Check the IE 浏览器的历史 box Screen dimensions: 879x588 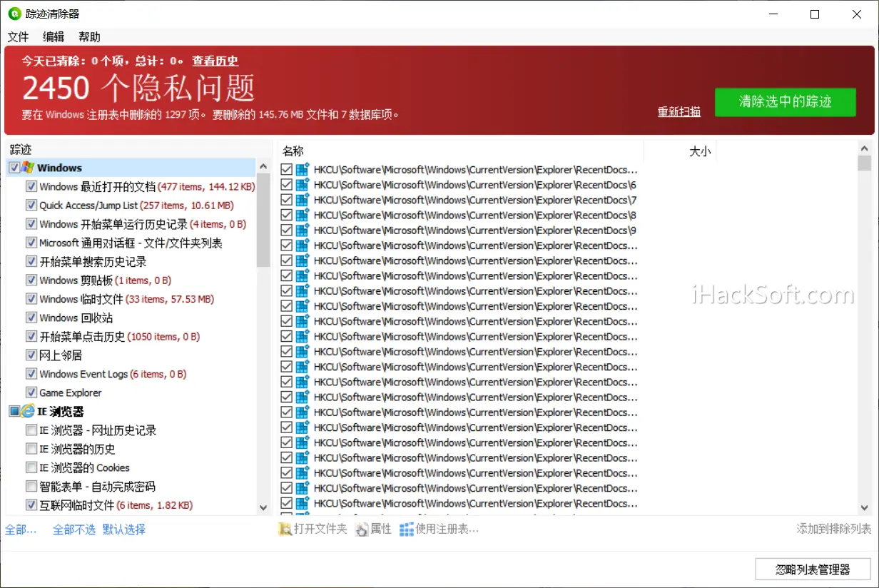pos(31,449)
